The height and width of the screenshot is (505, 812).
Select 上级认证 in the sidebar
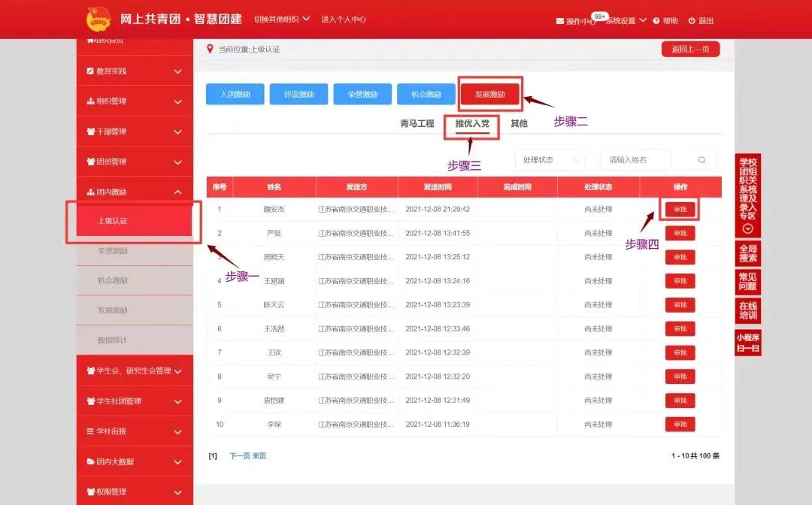pos(135,221)
